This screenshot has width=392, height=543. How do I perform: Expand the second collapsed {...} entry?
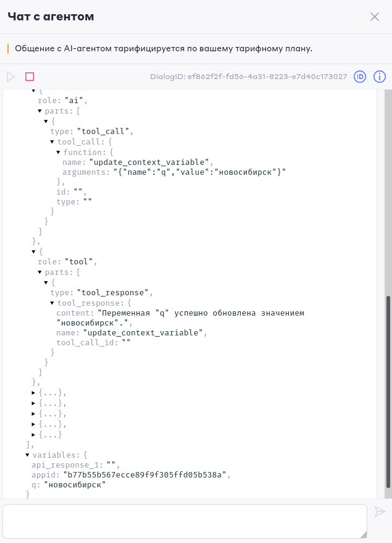(x=33, y=403)
